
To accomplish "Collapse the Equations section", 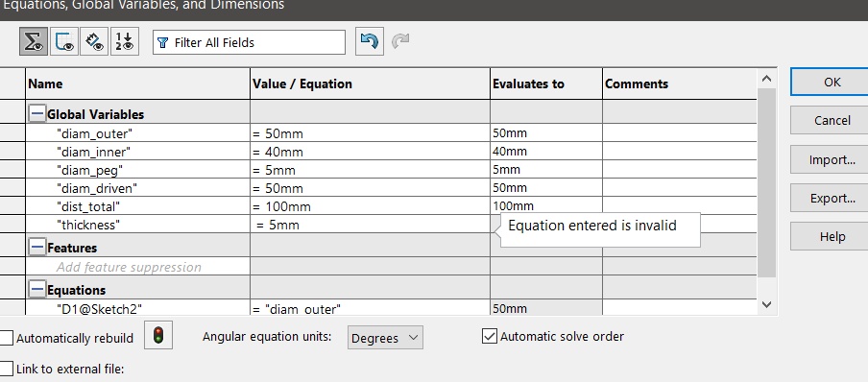I will click(x=37, y=289).
